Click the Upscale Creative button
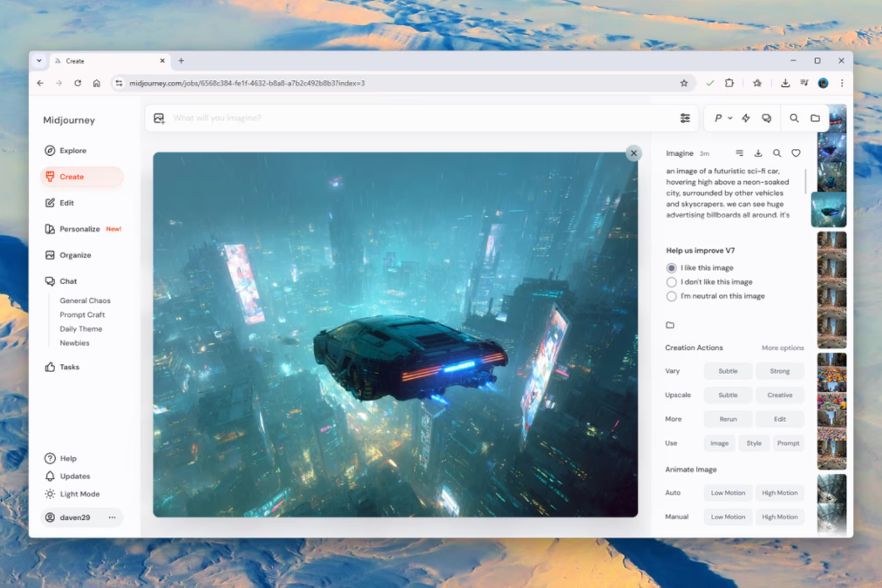Viewport: 882px width, 588px height. (779, 395)
